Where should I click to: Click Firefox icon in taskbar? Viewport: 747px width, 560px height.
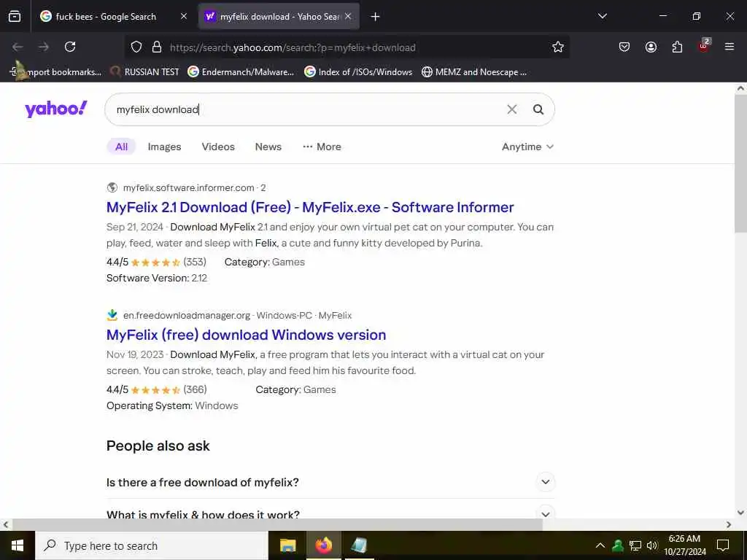pos(324,545)
